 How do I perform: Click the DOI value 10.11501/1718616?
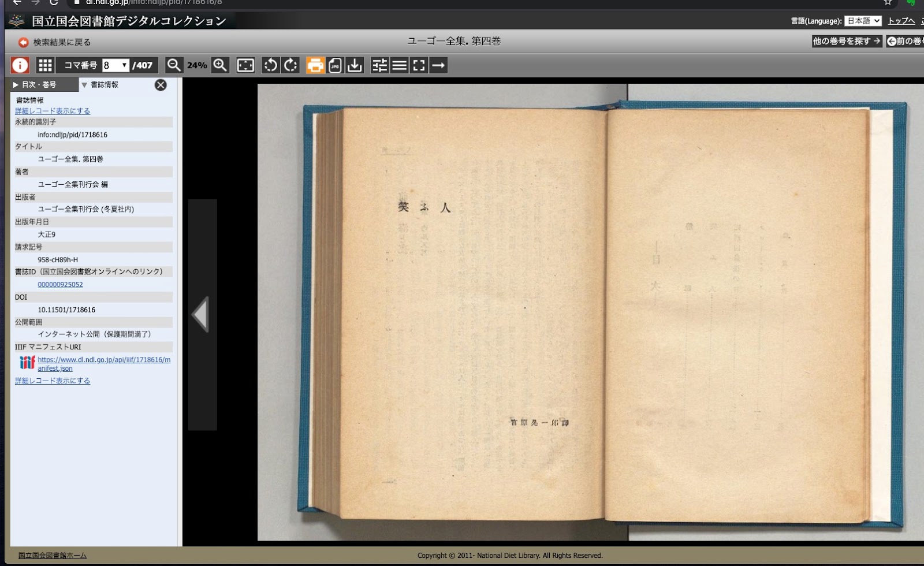66,310
